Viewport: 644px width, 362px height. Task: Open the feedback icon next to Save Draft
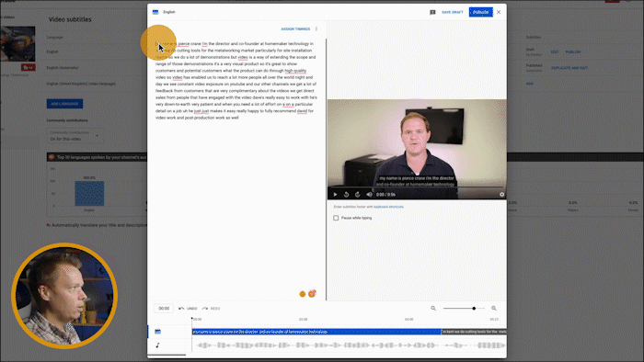432,12
